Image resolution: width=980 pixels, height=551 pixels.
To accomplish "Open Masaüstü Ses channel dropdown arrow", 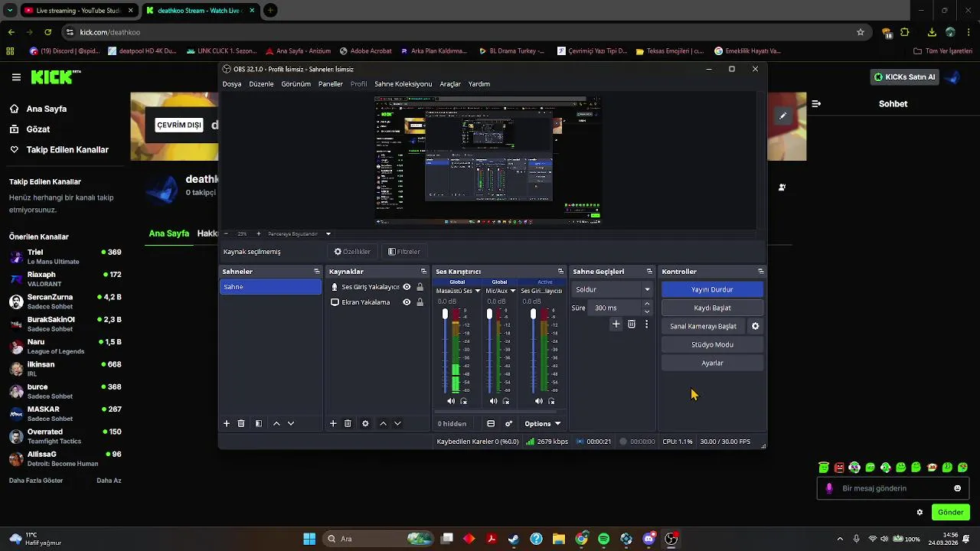I will point(478,291).
